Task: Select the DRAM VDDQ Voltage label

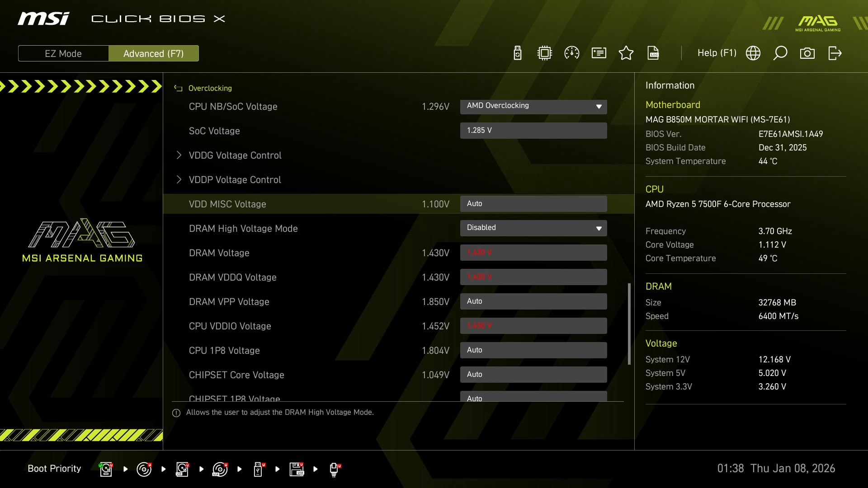Action: pyautogui.click(x=233, y=277)
